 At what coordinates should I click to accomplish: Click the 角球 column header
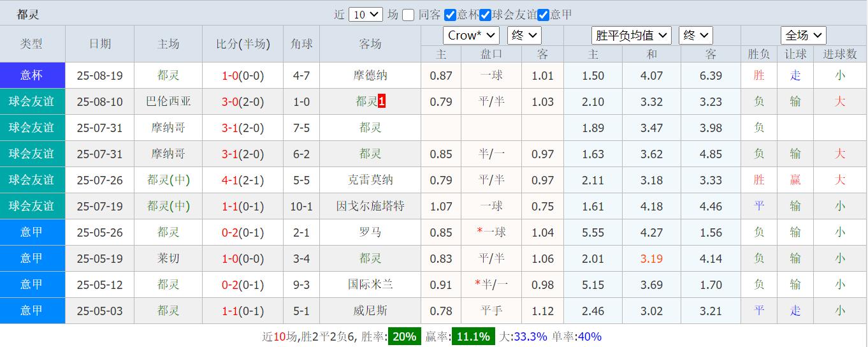click(x=301, y=44)
